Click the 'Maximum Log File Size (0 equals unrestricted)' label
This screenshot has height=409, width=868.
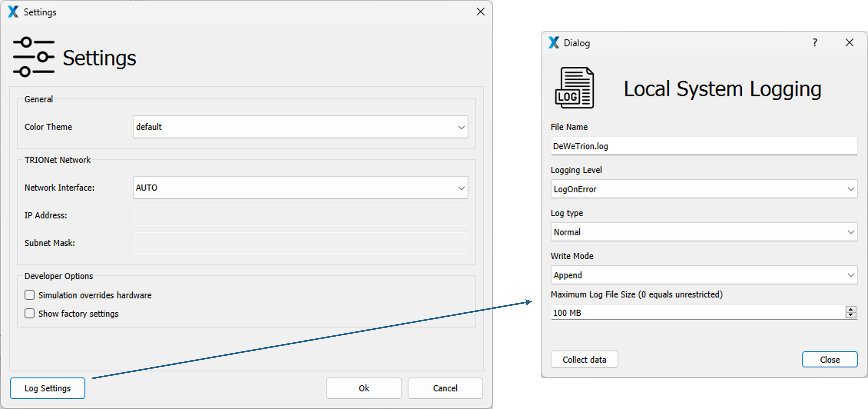click(x=637, y=295)
